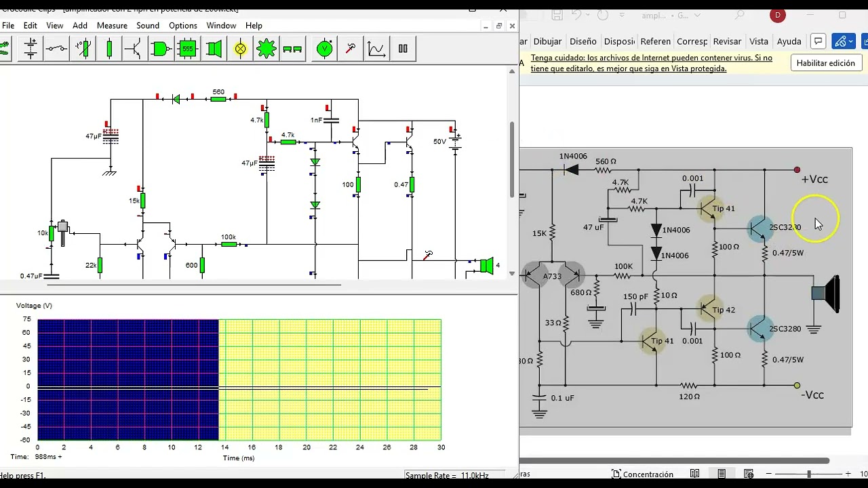The height and width of the screenshot is (488, 868).
Task: Switch to Word's Dibujar ribbon tab
Action: point(547,41)
